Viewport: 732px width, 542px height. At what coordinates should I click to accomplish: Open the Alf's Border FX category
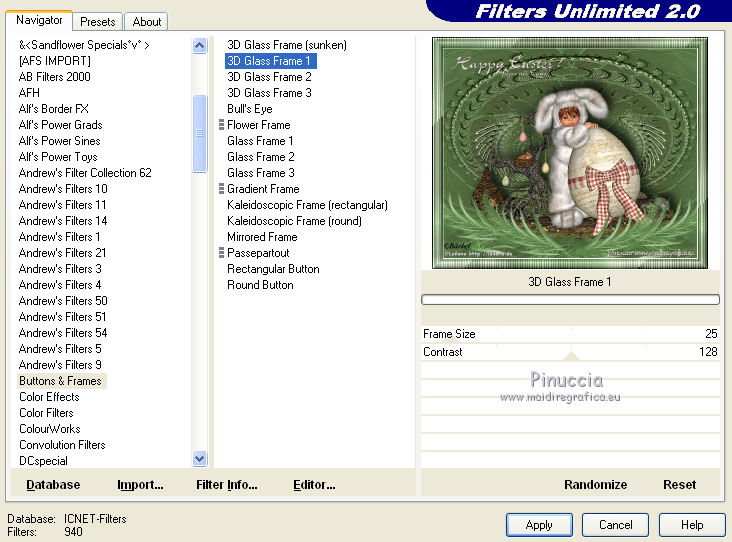(54, 109)
